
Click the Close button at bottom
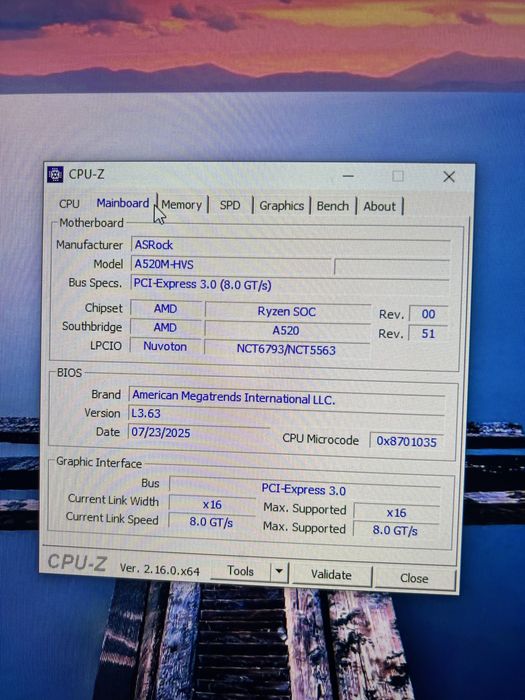tap(414, 579)
